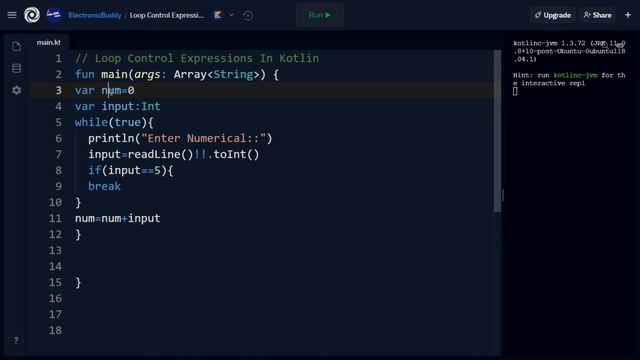Share this repl
The image size is (640, 360).
click(x=598, y=15)
